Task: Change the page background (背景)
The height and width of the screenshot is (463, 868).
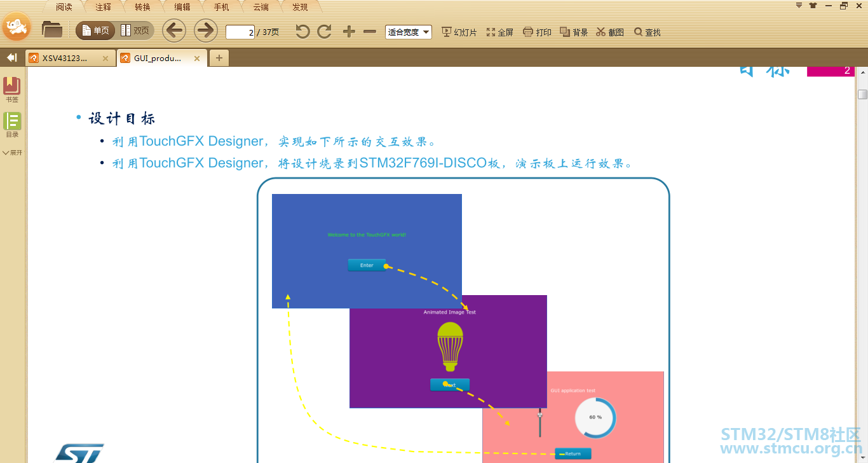Action: tap(574, 32)
